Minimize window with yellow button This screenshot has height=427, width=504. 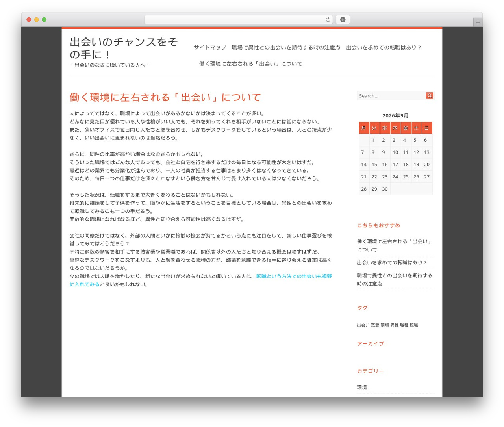37,20
